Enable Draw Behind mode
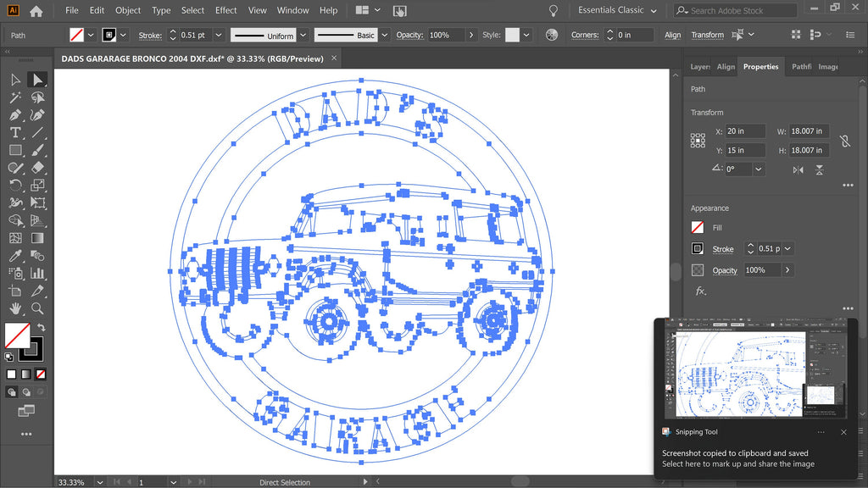 point(26,392)
